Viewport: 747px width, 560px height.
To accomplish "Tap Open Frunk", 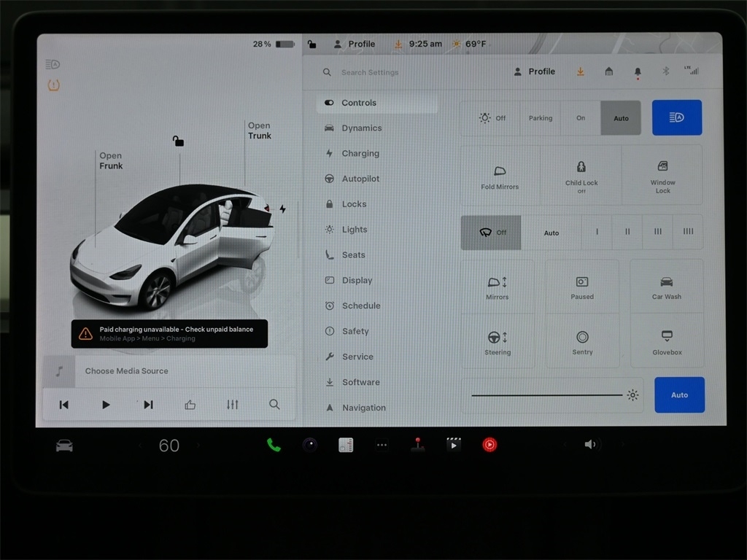I will coord(111,160).
